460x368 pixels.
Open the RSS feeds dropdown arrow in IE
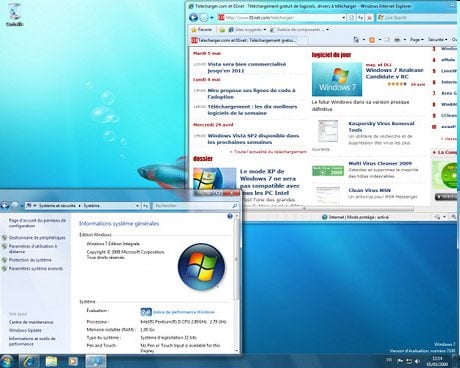click(380, 40)
